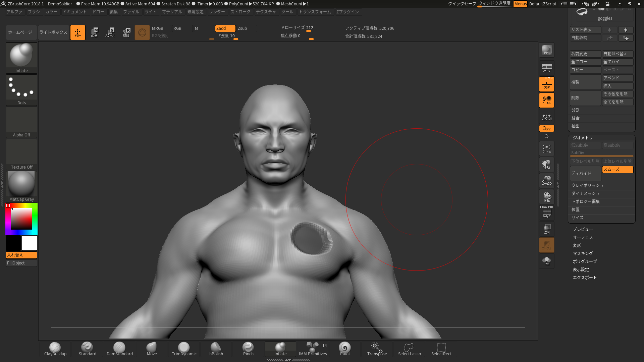Click the L.Sym (Lシンメトリ) icon
The height and width of the screenshot is (362, 644).
[547, 117]
